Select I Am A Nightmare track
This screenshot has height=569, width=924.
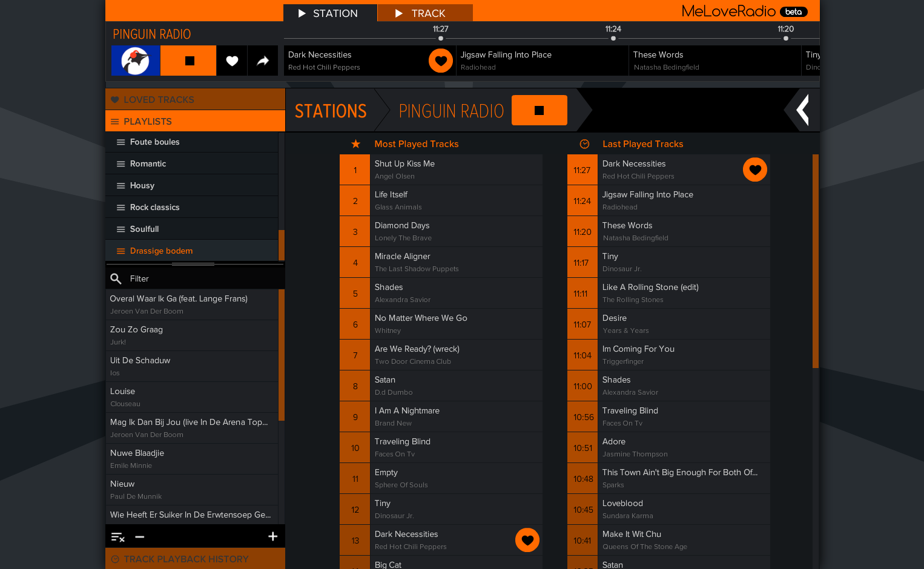(441, 416)
